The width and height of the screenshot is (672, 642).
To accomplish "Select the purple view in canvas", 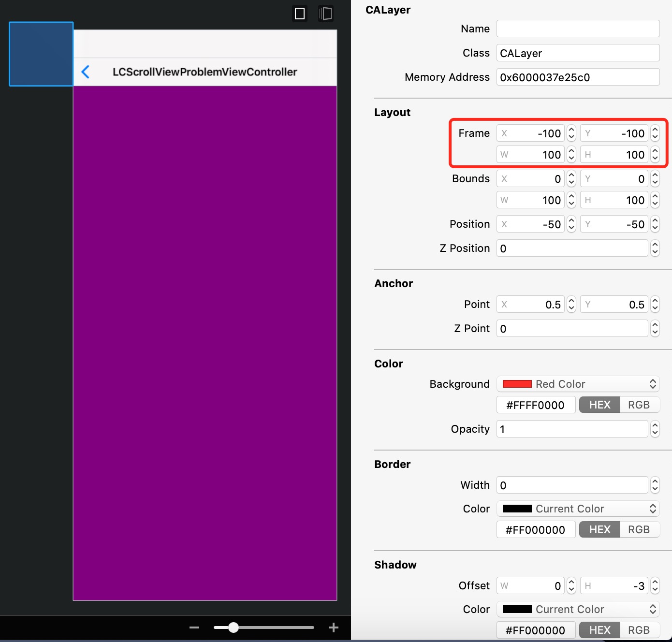I will click(205, 343).
